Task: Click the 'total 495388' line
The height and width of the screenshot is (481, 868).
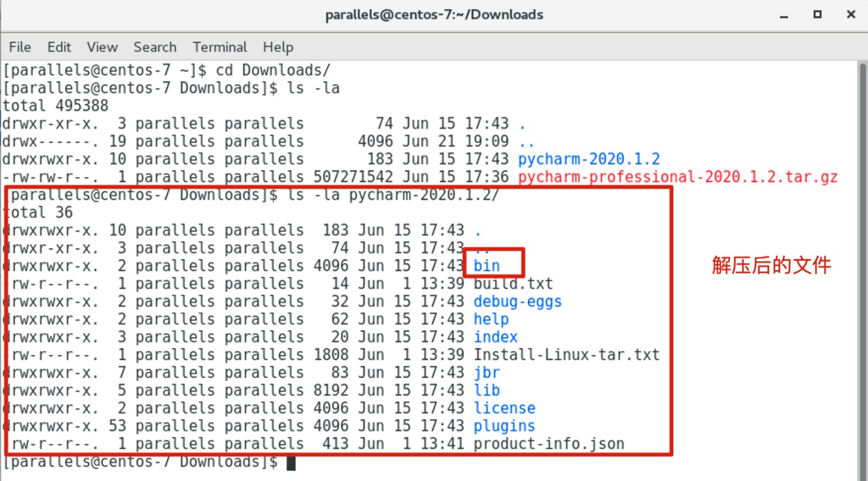Action: pos(55,106)
